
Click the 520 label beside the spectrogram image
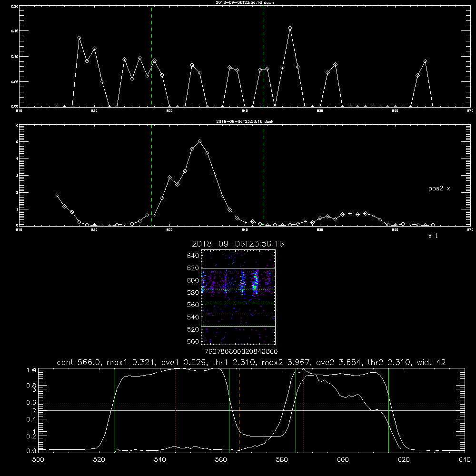[x=193, y=329]
